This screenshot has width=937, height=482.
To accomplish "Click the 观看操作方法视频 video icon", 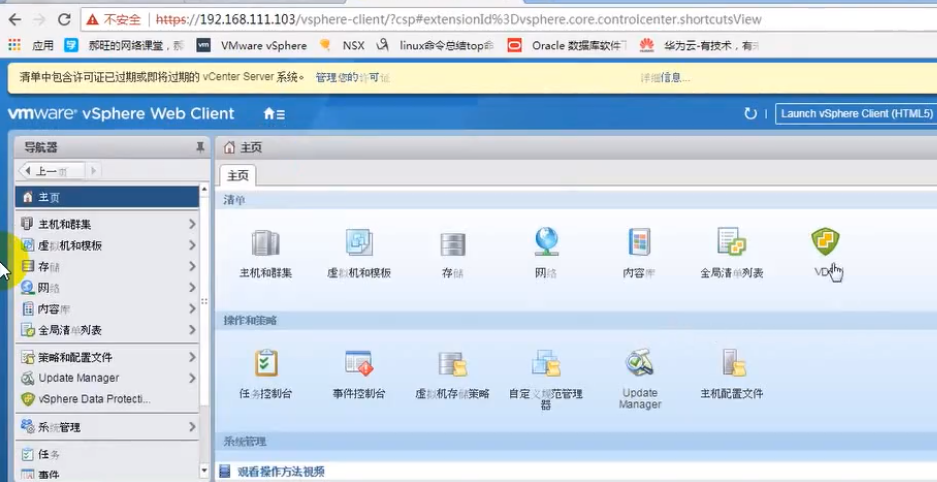I will [225, 472].
